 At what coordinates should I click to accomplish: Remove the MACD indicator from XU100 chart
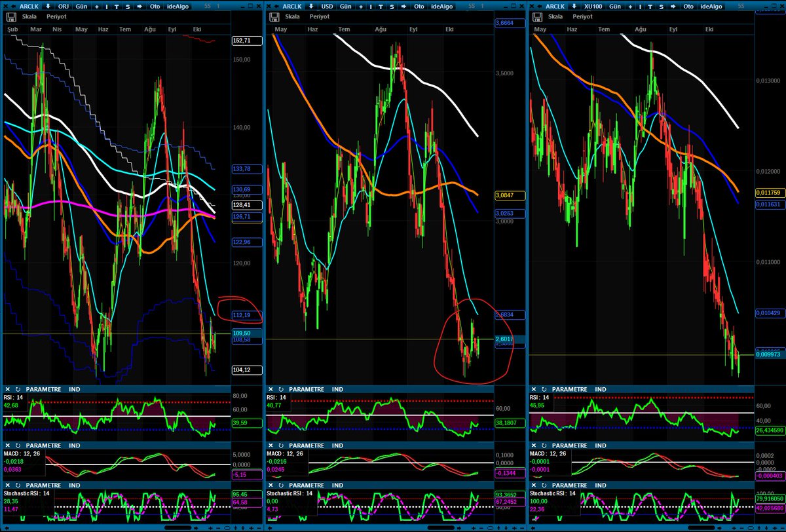[x=534, y=445]
